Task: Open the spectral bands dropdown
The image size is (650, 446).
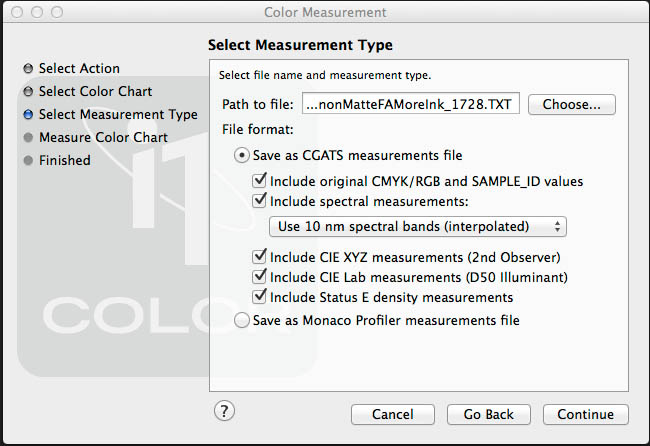Action: (418, 226)
